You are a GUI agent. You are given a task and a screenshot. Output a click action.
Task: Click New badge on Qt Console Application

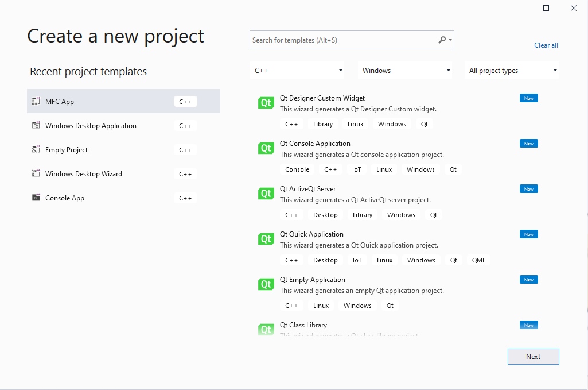point(529,144)
